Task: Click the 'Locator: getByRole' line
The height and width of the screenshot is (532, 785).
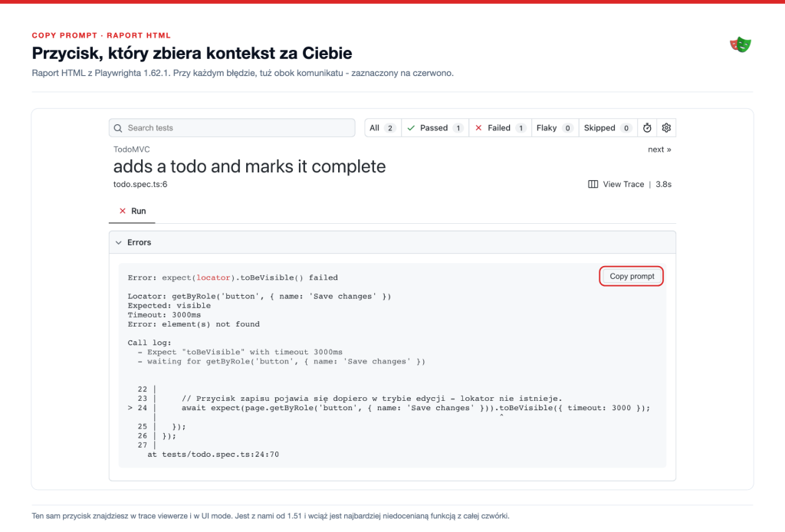Action: tap(259, 297)
